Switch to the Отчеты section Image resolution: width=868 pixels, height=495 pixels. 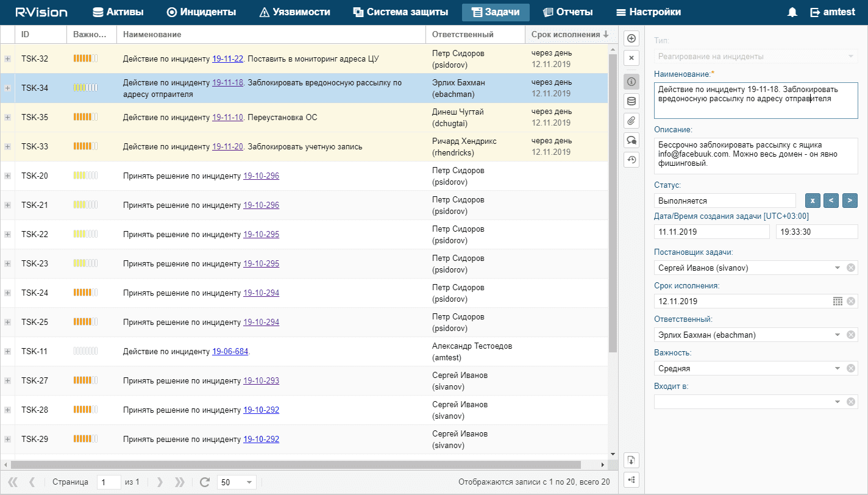[x=567, y=12]
